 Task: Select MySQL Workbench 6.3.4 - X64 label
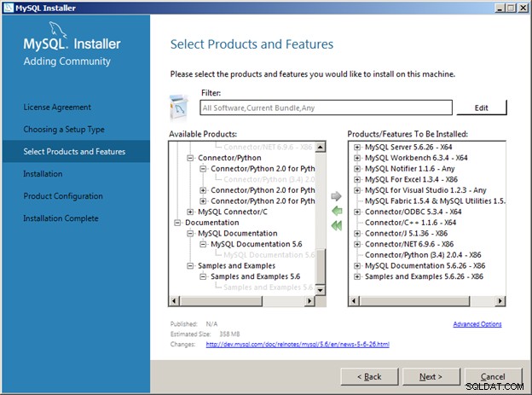pyautogui.click(x=416, y=158)
